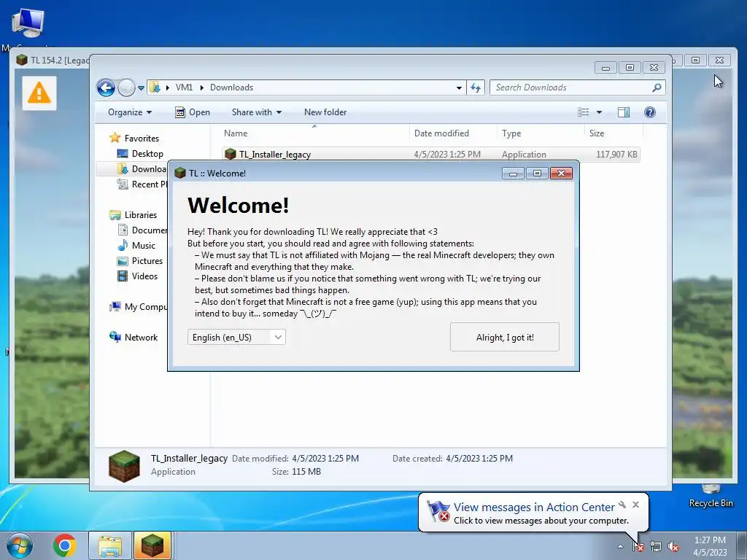Screen dimensions: 747x560
Task: Click Downloads in the address breadcrumb
Action: [231, 87]
